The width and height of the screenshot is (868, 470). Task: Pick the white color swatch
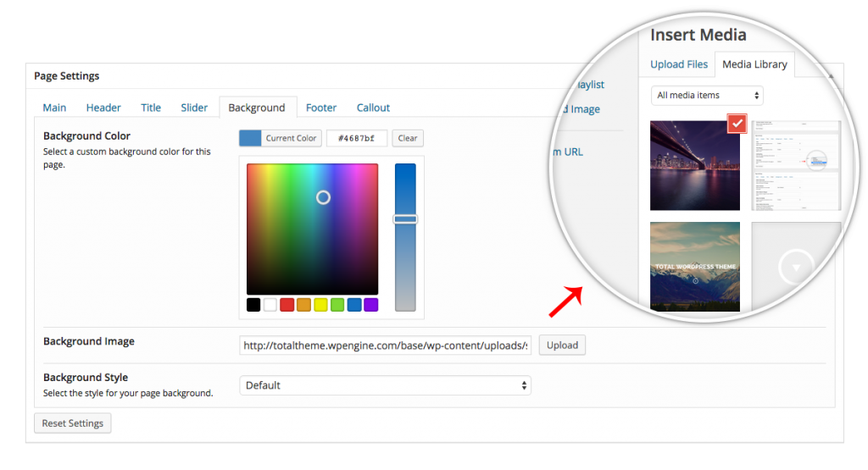pos(270,305)
